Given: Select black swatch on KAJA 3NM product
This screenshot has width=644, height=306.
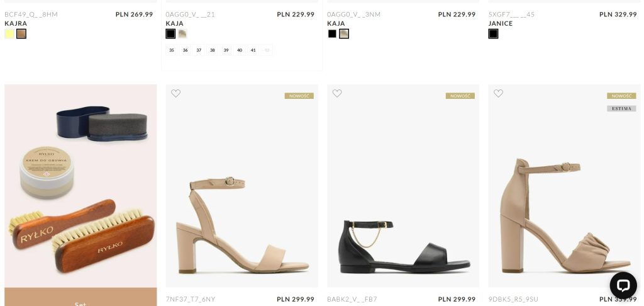Looking at the screenshot, I should [332, 34].
